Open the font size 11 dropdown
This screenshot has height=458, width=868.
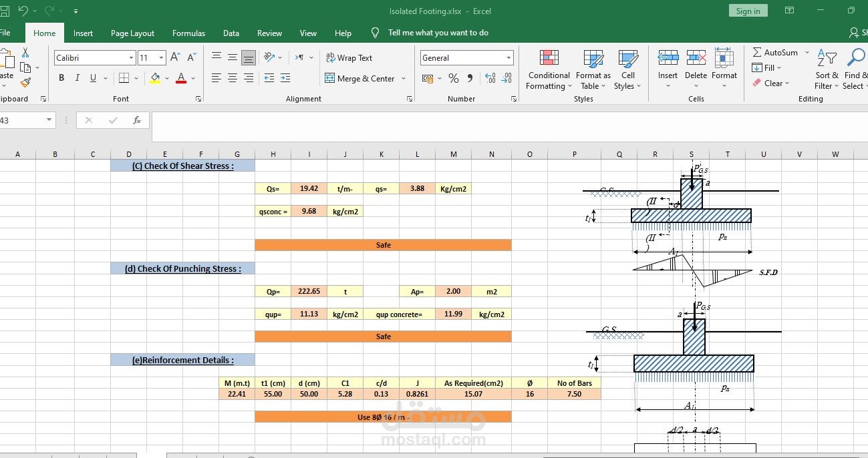tap(161, 58)
